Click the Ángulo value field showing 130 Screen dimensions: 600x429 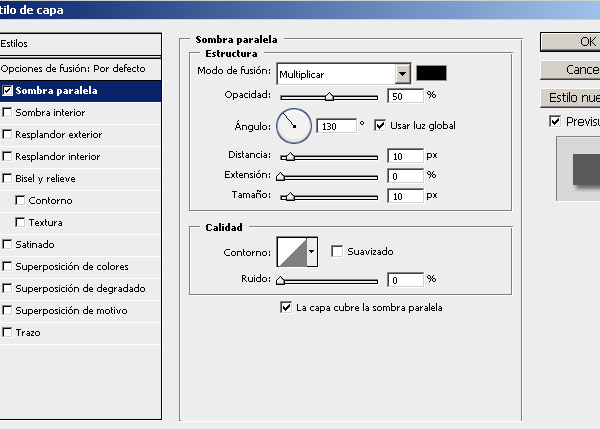(337, 126)
